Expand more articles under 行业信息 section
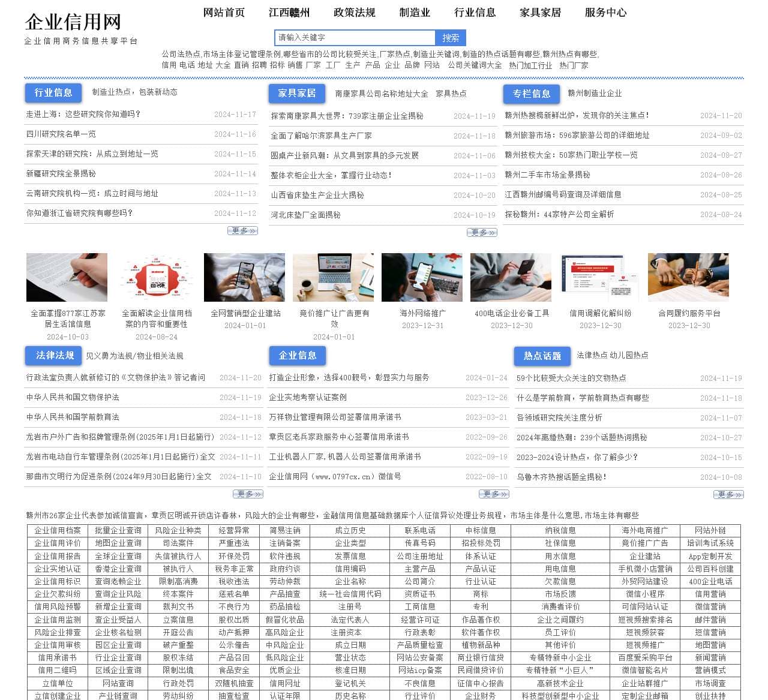Image resolution: width=768 pixels, height=700 pixels. (242, 231)
